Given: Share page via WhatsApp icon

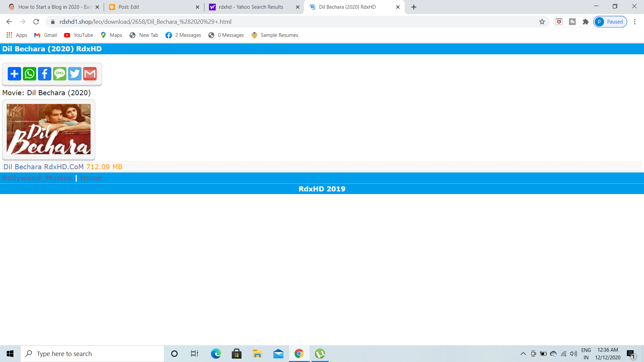Looking at the screenshot, I should tap(30, 74).
